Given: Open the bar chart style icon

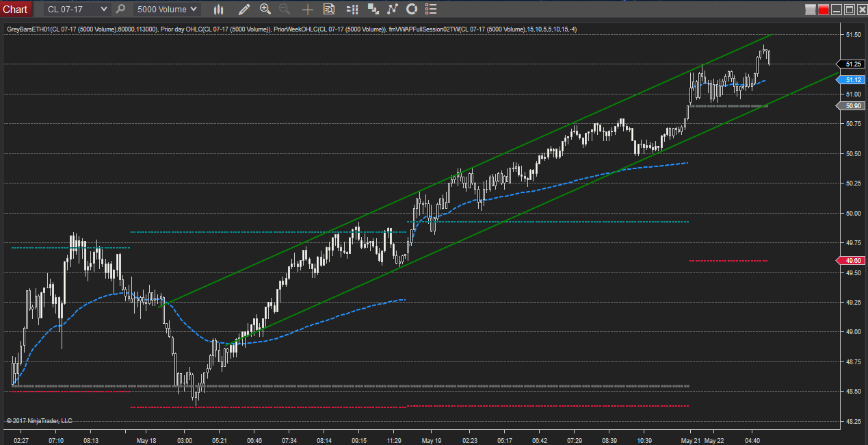Looking at the screenshot, I should [x=219, y=9].
